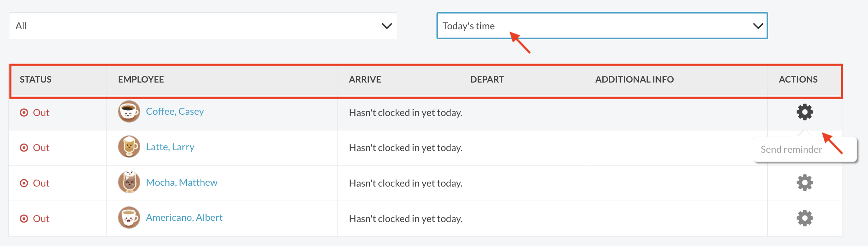Click the Employee column header
868x246 pixels.
coord(141,80)
